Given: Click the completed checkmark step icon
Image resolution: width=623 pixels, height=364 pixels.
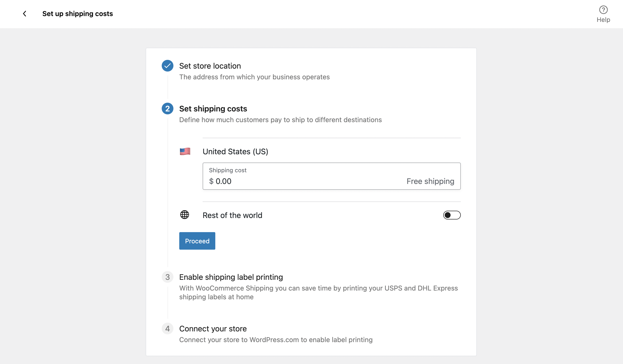Looking at the screenshot, I should (167, 66).
